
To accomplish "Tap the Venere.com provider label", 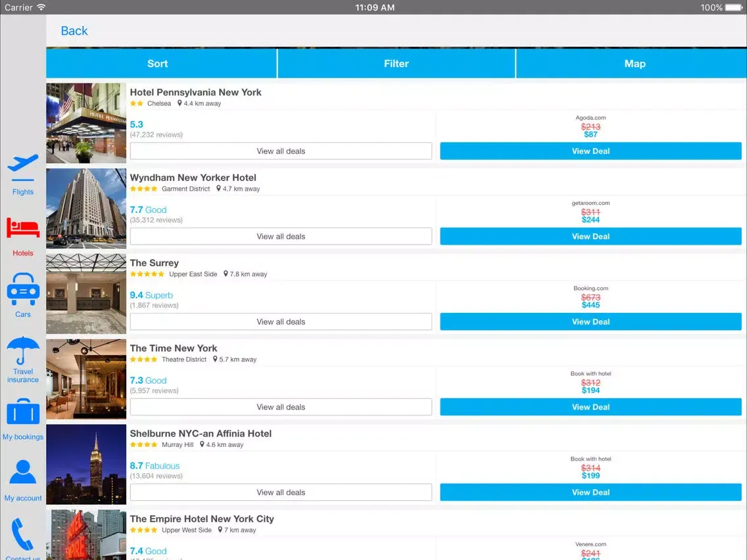I will [x=590, y=544].
